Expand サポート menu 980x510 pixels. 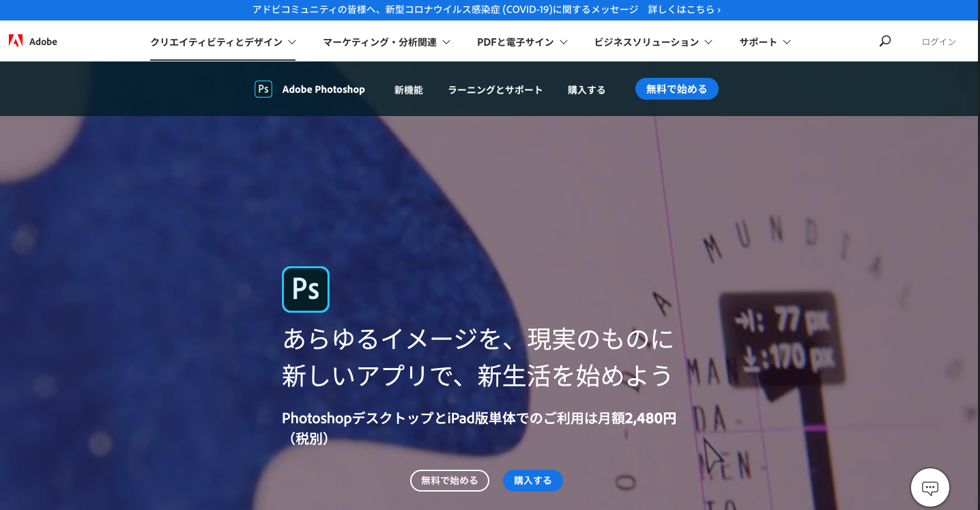point(765,42)
